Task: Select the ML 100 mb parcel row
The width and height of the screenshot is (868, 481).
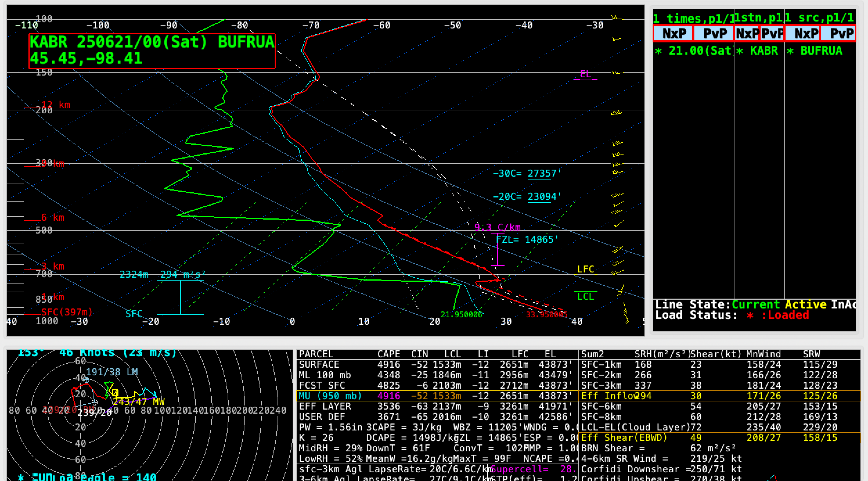Action: coord(437,375)
